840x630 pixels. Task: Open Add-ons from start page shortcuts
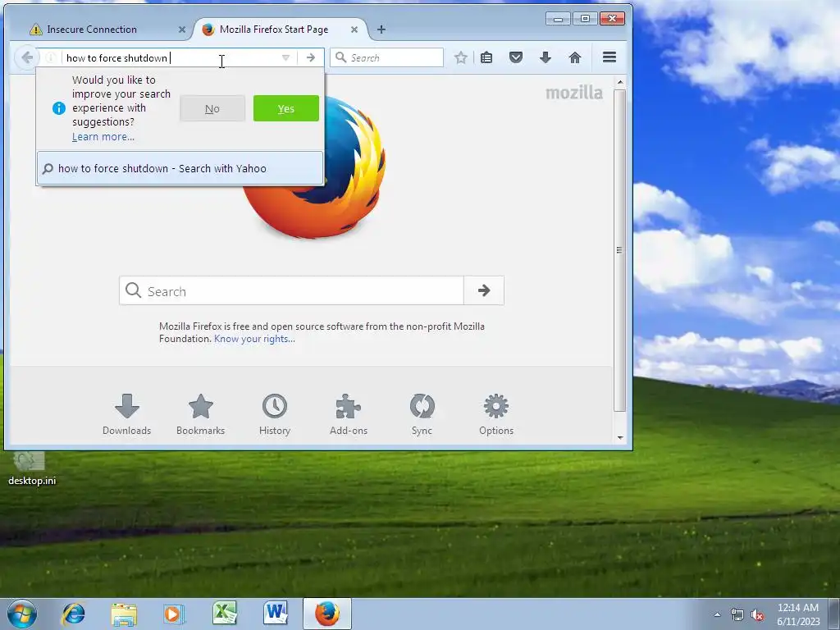point(349,414)
